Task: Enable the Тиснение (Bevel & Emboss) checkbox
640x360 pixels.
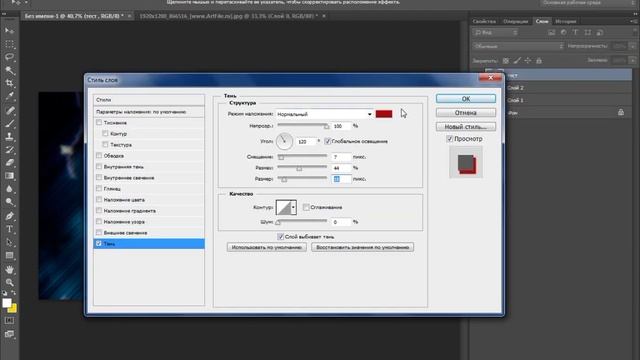Action: point(99,122)
